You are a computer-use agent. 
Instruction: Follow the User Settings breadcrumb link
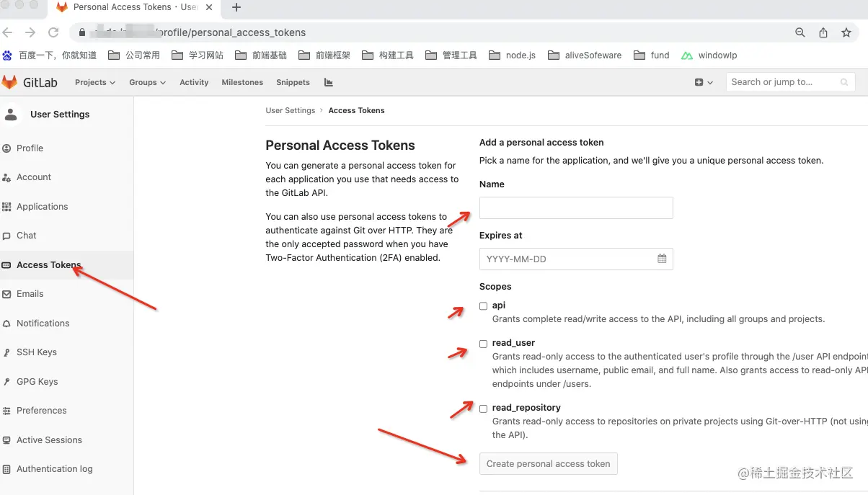[290, 110]
